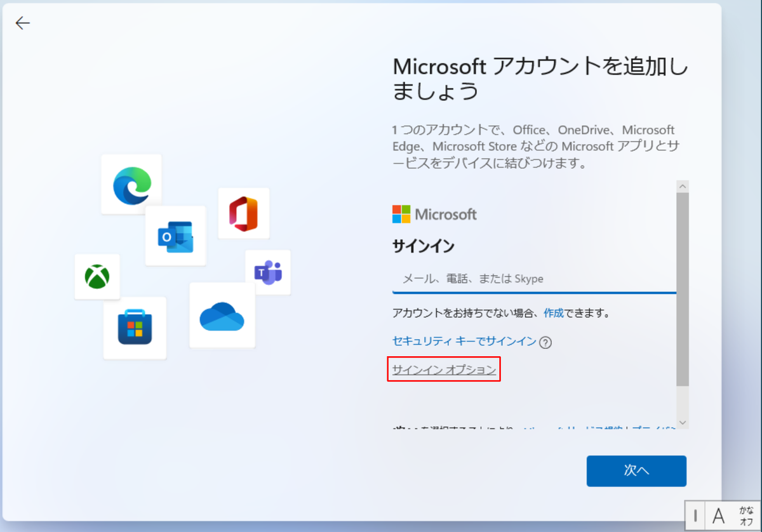This screenshot has height=532, width=762.
Task: Click the Office app icon
Action: click(x=244, y=213)
